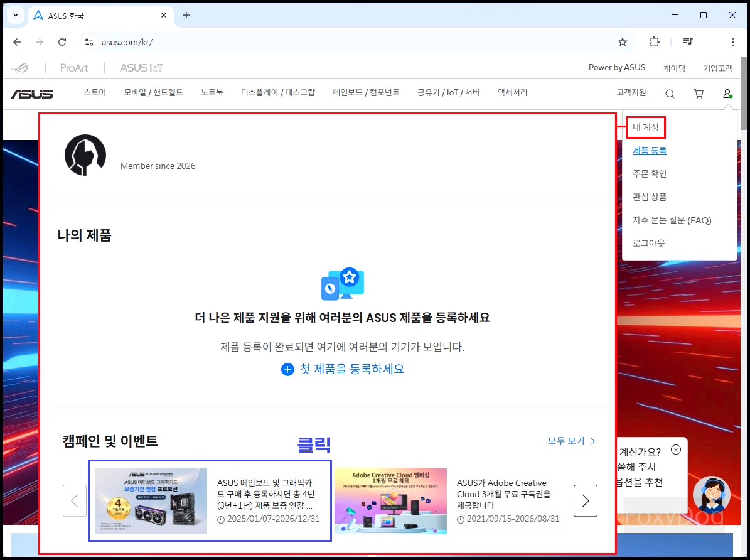Open the shopping cart icon

pos(699,94)
